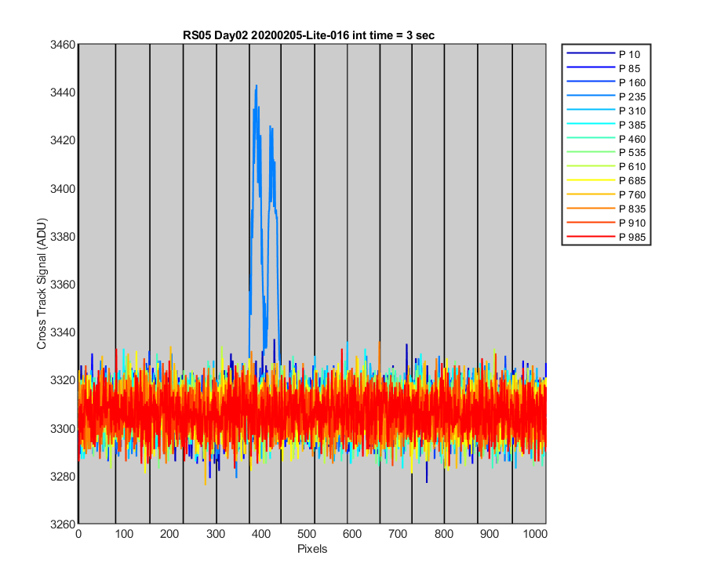706x588 pixels.
Task: Click Y-axis tick label 3360
Action: coord(63,285)
